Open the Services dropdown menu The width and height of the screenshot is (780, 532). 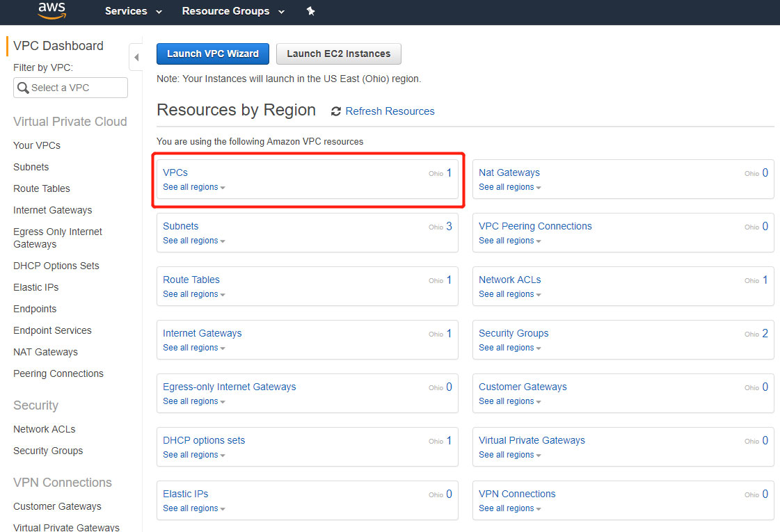(134, 11)
